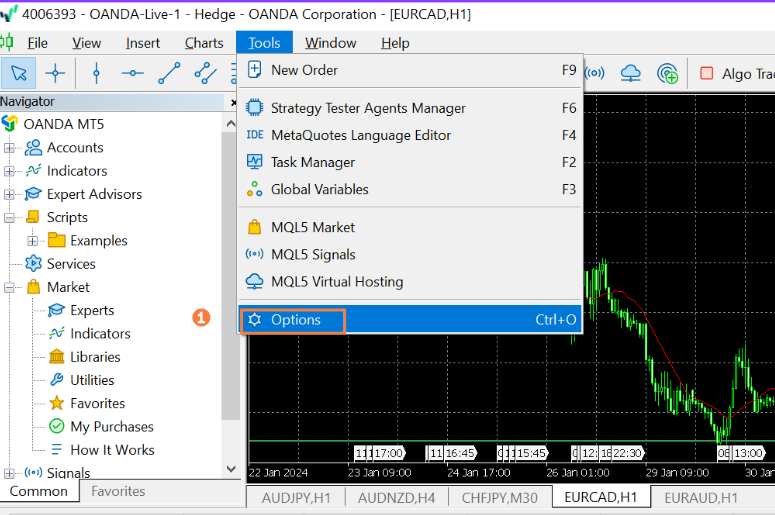Choose the vertical line drawing tool
Viewport: 775px width, 515px height.
pos(96,73)
